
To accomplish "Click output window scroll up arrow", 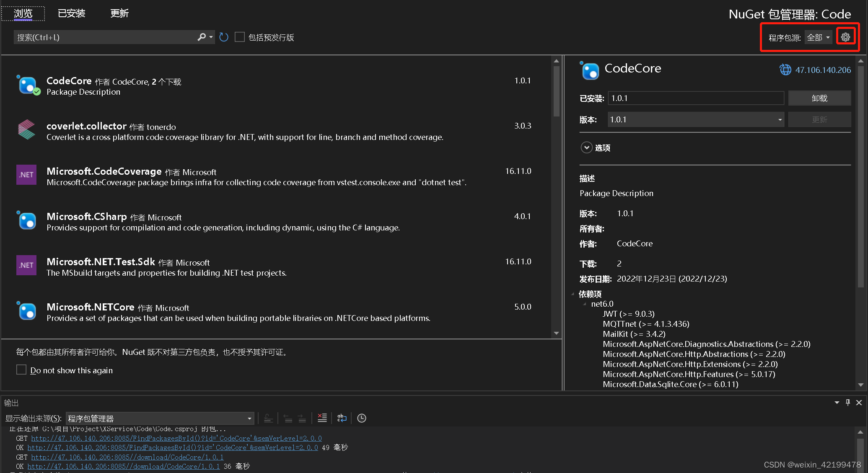I will (x=860, y=432).
